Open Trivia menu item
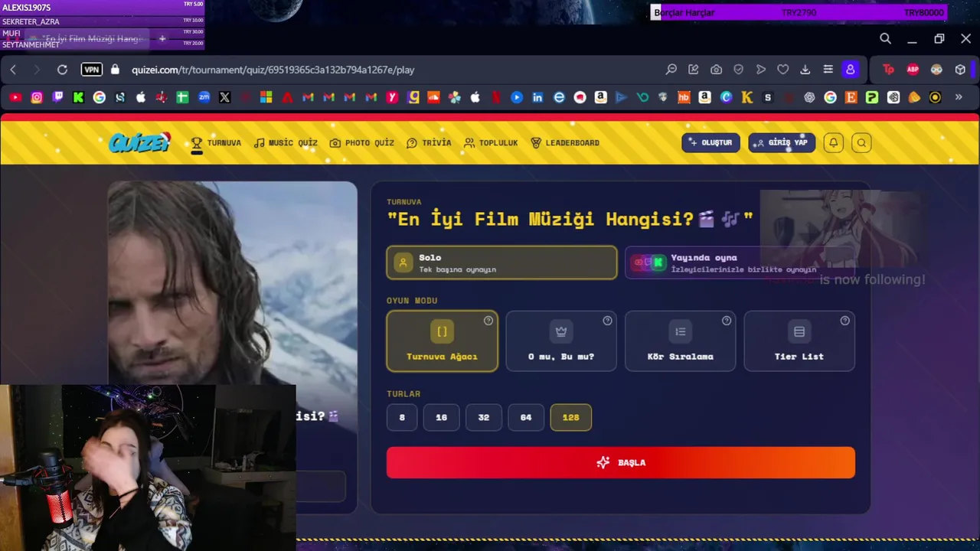This screenshot has height=551, width=980. coord(429,143)
